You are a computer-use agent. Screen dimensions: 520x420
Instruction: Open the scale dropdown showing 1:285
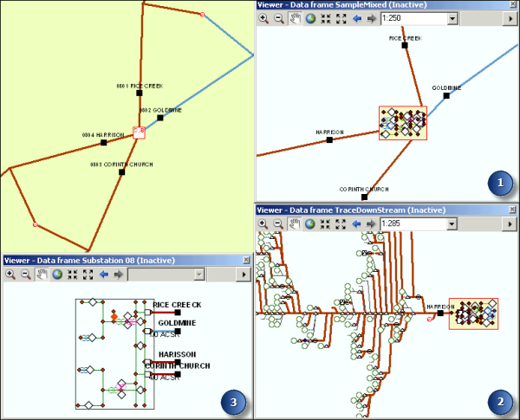(x=452, y=223)
